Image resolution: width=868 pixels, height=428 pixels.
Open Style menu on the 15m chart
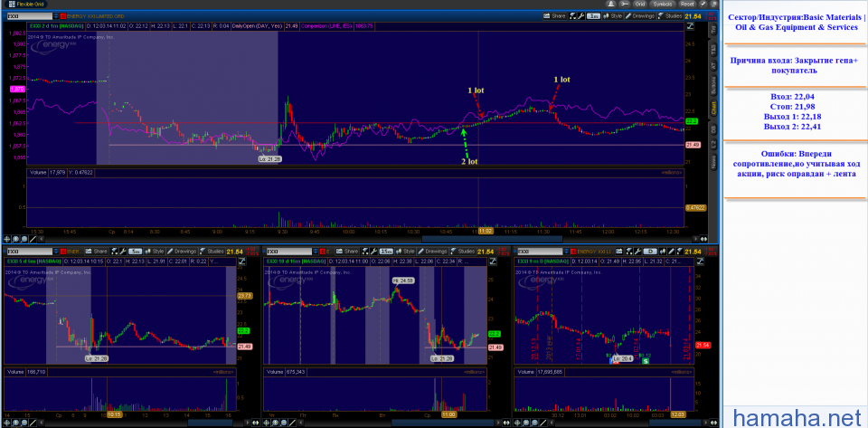click(405, 252)
